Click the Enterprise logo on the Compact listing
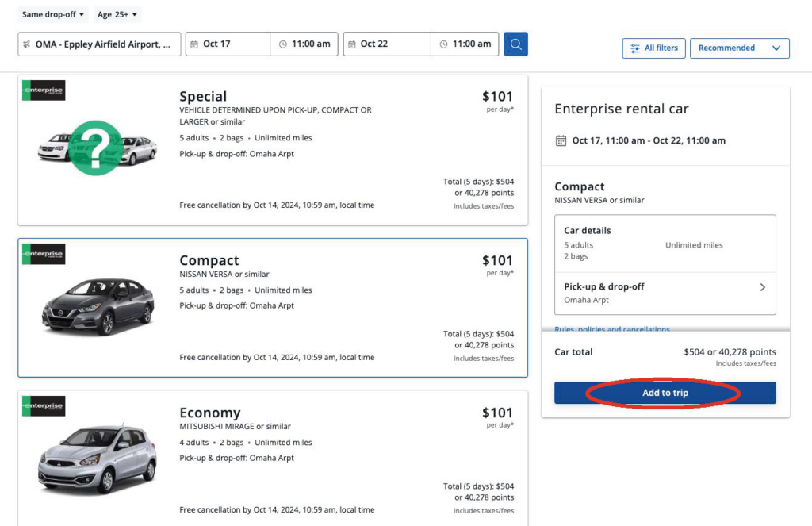812x526 pixels. coord(44,254)
